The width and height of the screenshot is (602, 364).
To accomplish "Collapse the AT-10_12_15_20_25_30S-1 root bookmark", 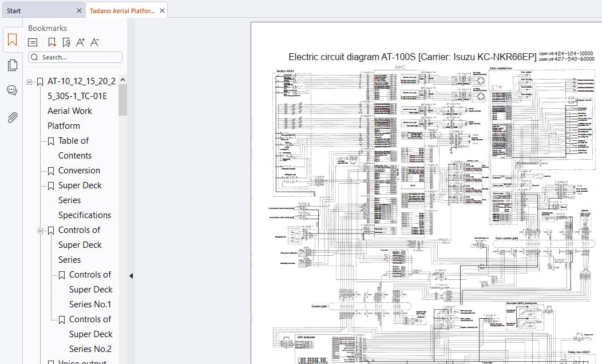I will click(30, 82).
